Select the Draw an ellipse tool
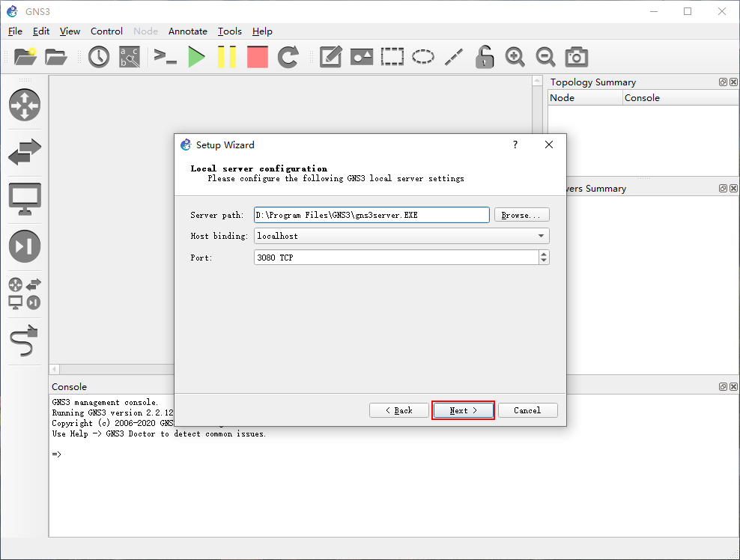 click(423, 57)
